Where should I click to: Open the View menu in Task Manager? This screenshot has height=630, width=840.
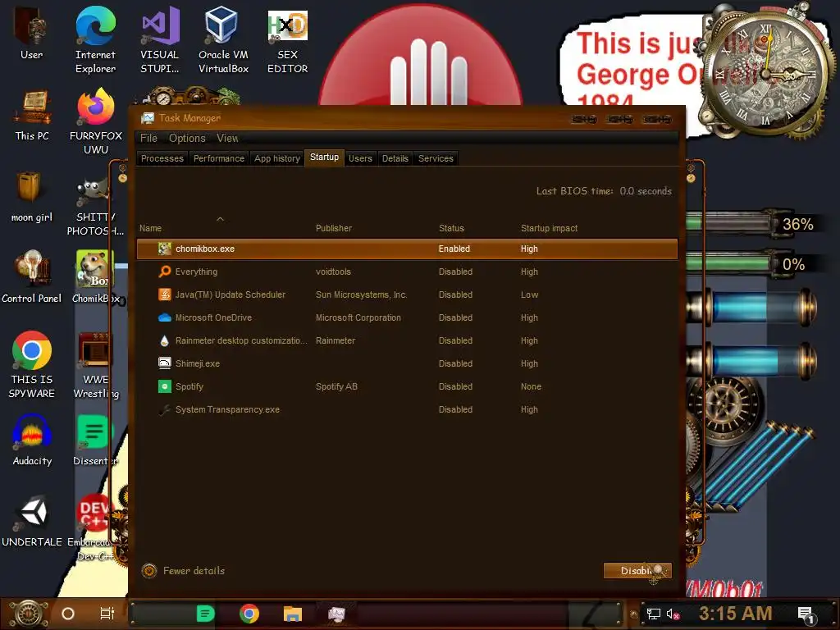[227, 138]
